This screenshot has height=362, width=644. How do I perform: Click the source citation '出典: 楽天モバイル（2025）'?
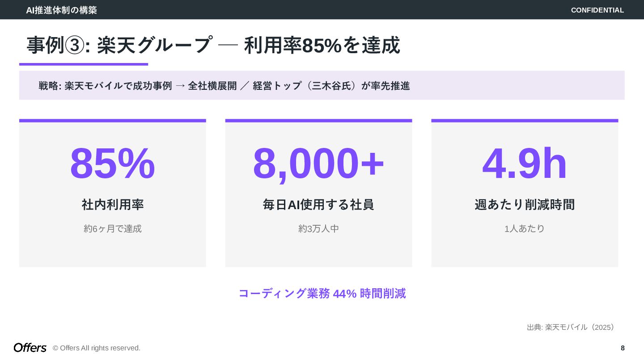coord(572,327)
